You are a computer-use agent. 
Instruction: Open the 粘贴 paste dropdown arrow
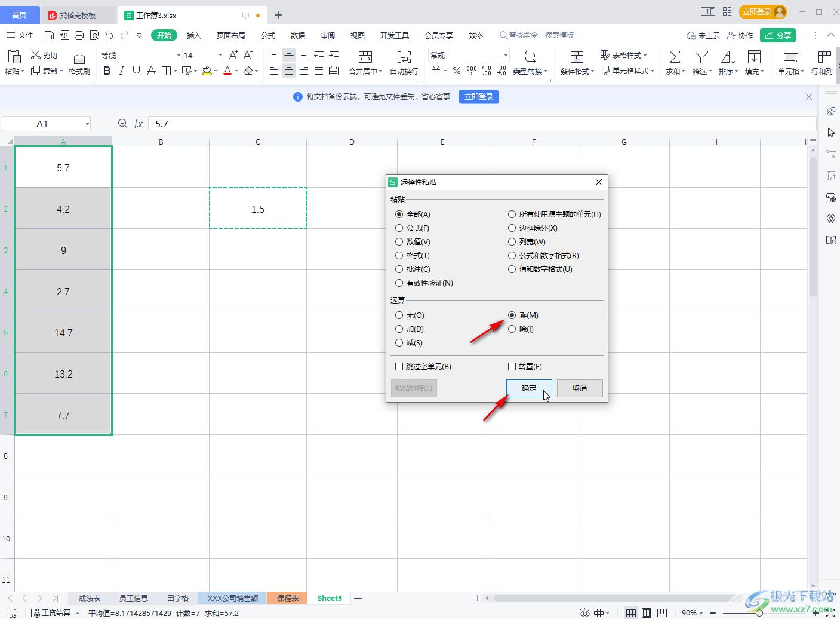coord(23,71)
